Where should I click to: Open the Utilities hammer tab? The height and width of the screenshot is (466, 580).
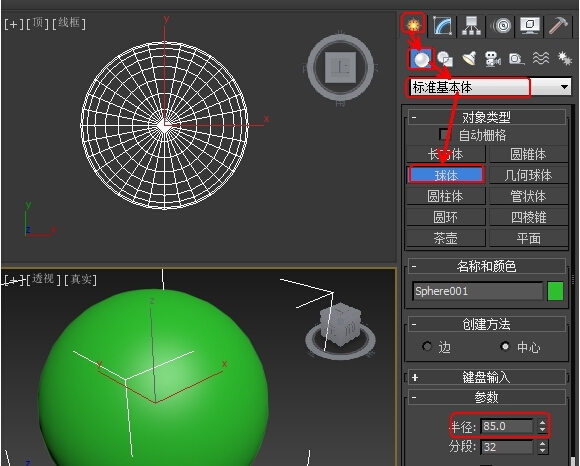(558, 26)
